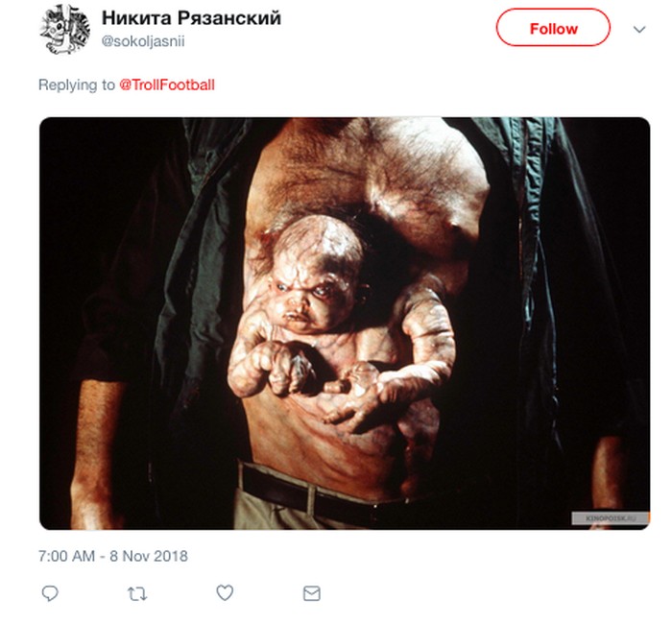
Task: Click the display name Никита Рязанский
Action: click(191, 20)
